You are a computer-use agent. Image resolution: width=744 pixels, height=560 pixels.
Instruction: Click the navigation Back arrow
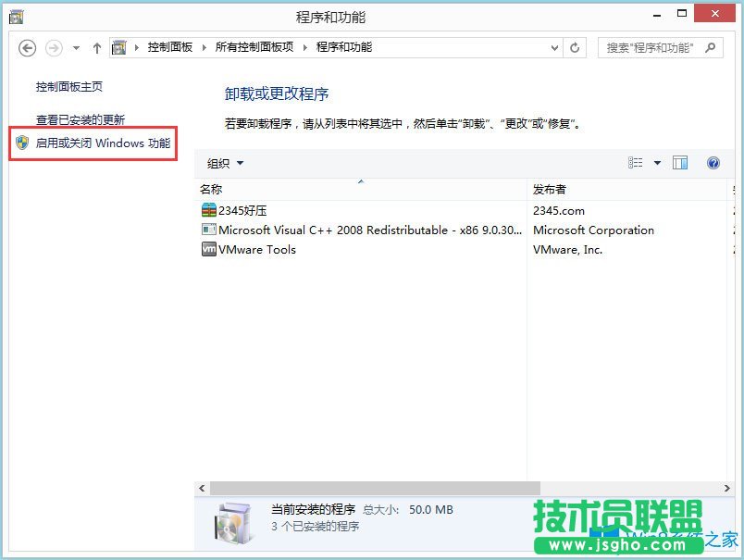pos(27,47)
